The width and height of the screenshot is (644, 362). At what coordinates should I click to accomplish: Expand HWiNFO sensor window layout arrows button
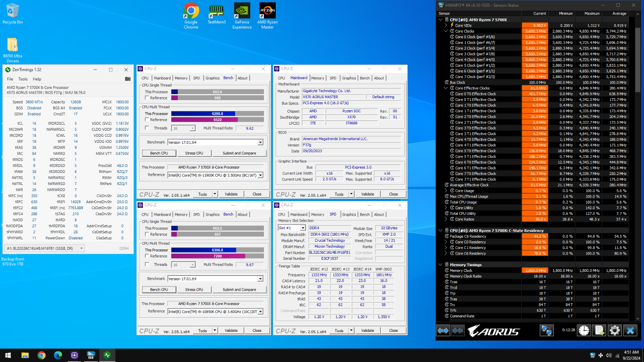pos(443,331)
